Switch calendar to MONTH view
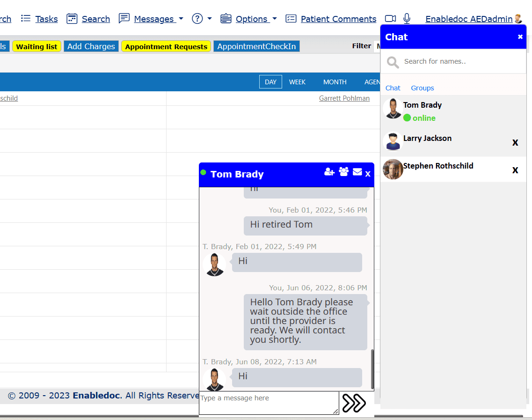Image resolution: width=532 pixels, height=420 pixels. point(335,82)
